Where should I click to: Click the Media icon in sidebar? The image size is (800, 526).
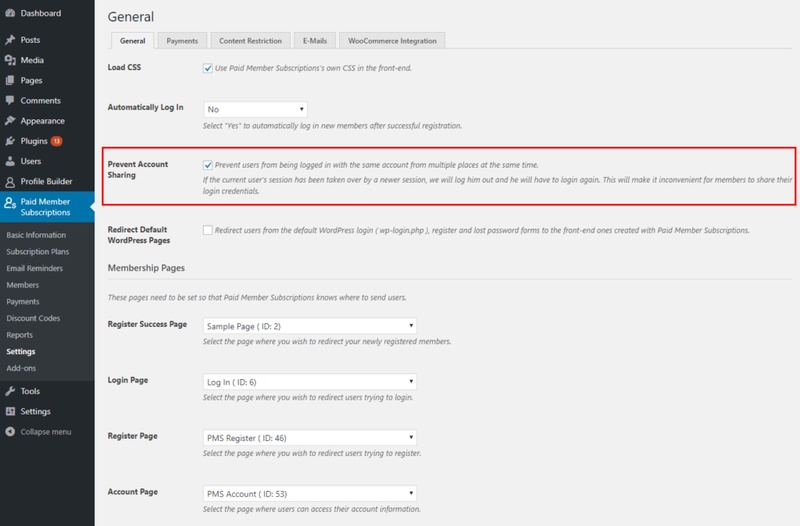10,60
